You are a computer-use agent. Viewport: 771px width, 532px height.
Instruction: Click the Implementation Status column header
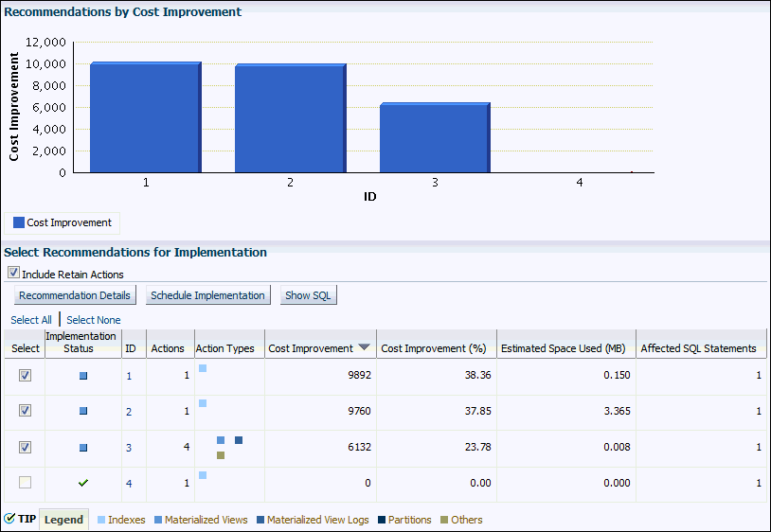(x=81, y=342)
